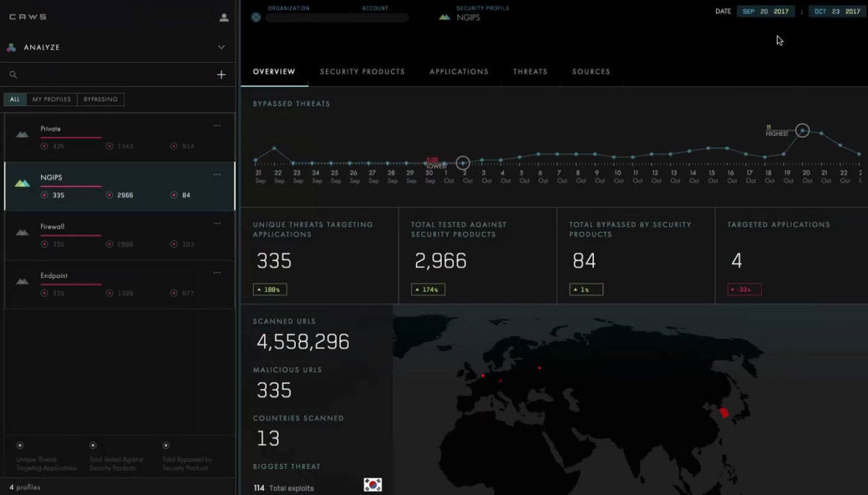Open the user account icon
This screenshot has width=868, height=495.
coord(224,17)
